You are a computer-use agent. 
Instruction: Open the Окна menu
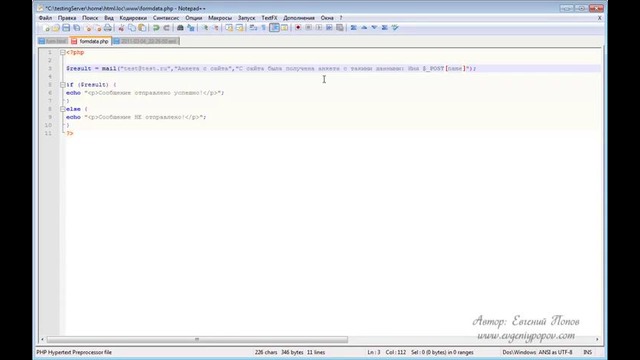[x=327, y=18]
